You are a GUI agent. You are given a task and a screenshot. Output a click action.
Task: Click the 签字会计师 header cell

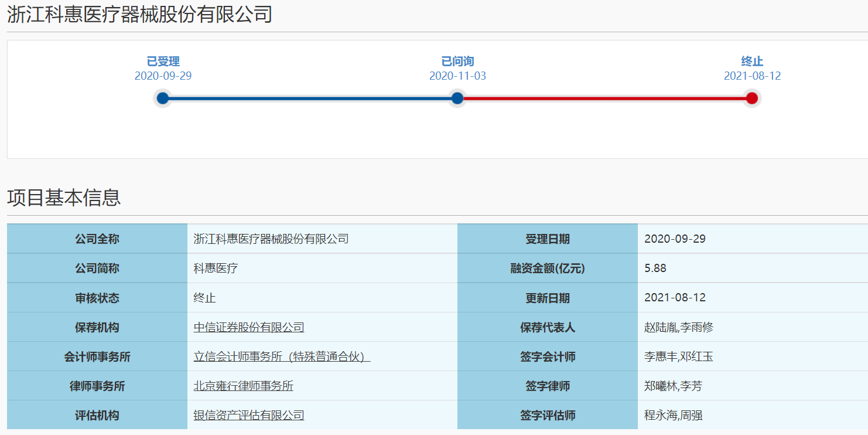point(548,357)
